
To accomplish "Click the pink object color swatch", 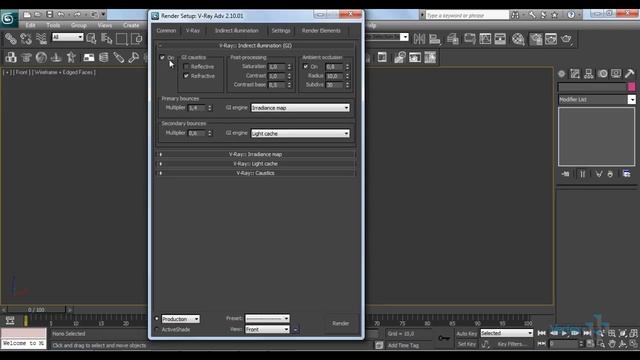I will (632, 87).
